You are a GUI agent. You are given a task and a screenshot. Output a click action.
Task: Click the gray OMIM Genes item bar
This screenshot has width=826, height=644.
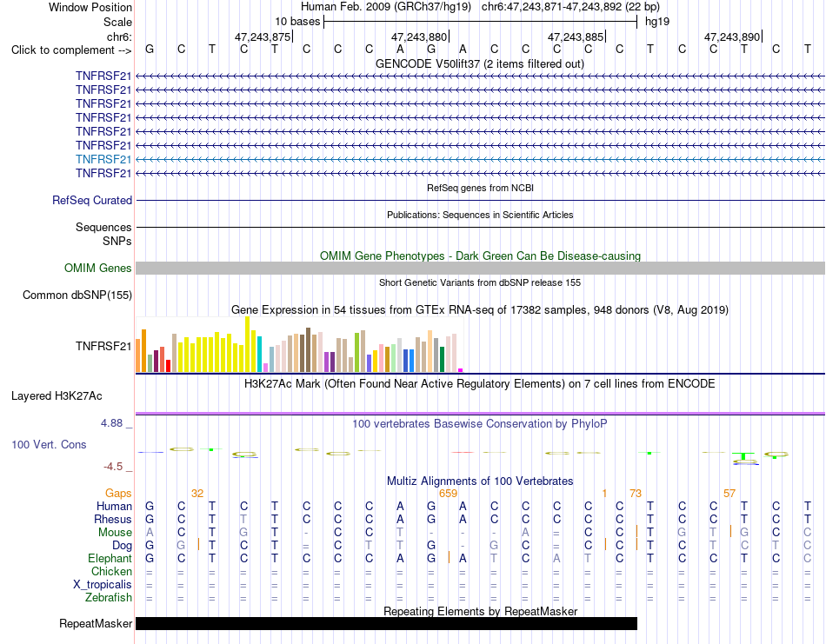[480, 268]
